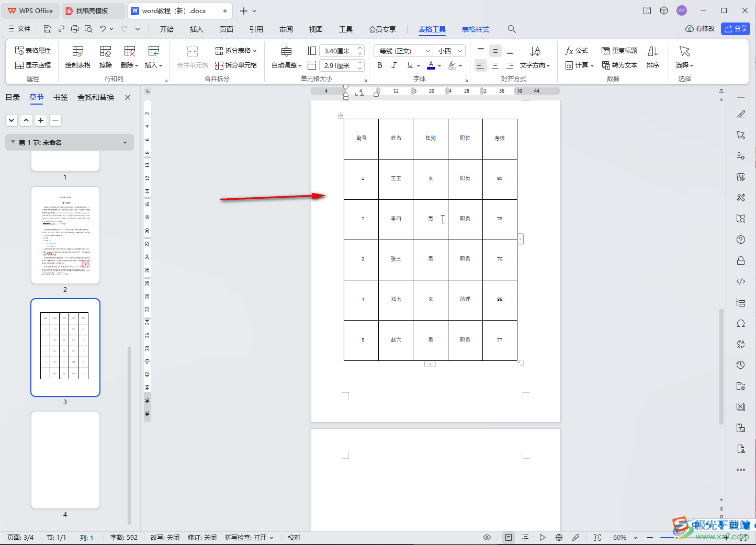
Task: Click the add section plus button
Action: (41, 120)
